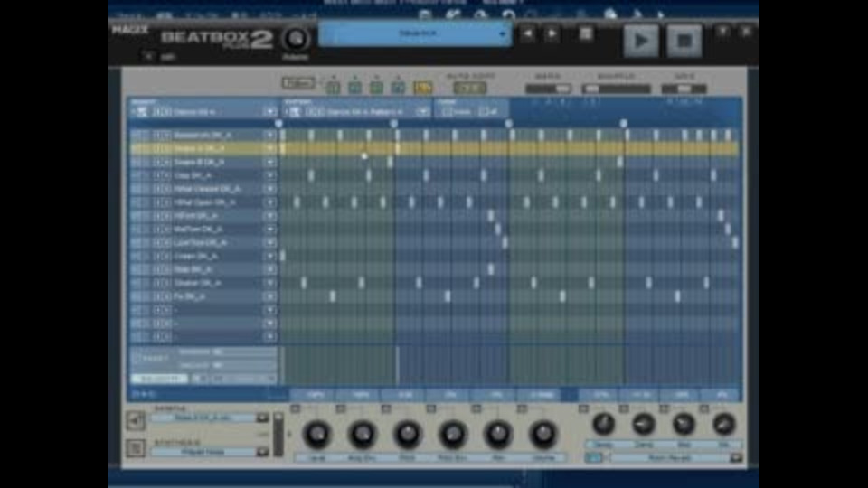Tick the small checkbox above Pitch knob
The image size is (868, 488).
click(386, 408)
